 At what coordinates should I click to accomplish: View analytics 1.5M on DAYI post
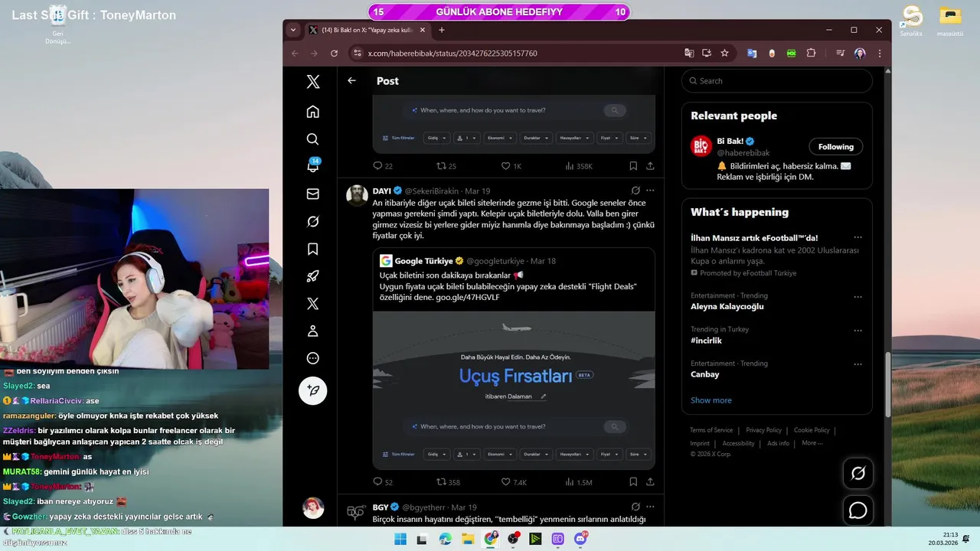(x=578, y=482)
